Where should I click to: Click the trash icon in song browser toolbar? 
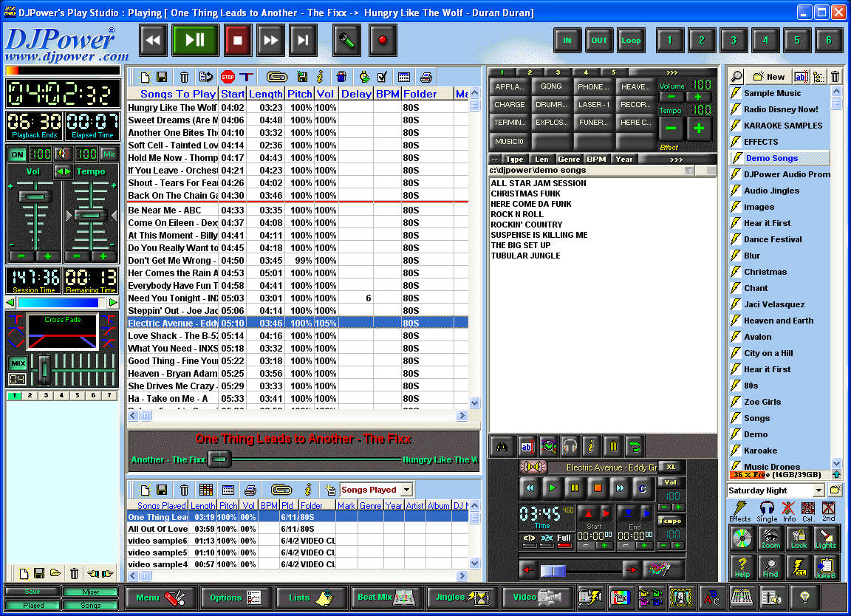point(613,446)
